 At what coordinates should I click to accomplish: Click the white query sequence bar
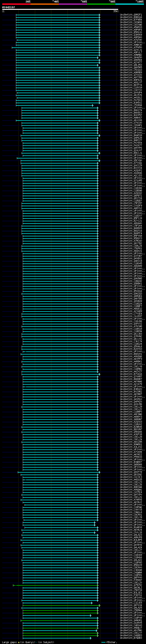[60, 9]
